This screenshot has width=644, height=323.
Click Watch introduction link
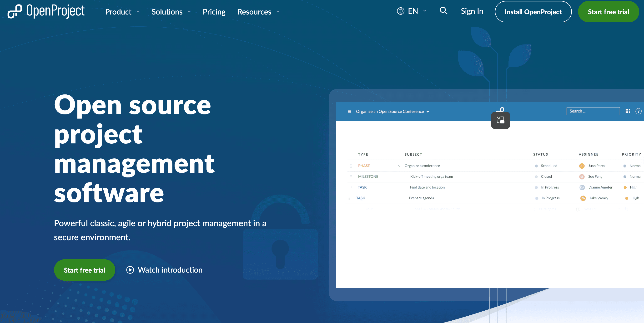(170, 270)
